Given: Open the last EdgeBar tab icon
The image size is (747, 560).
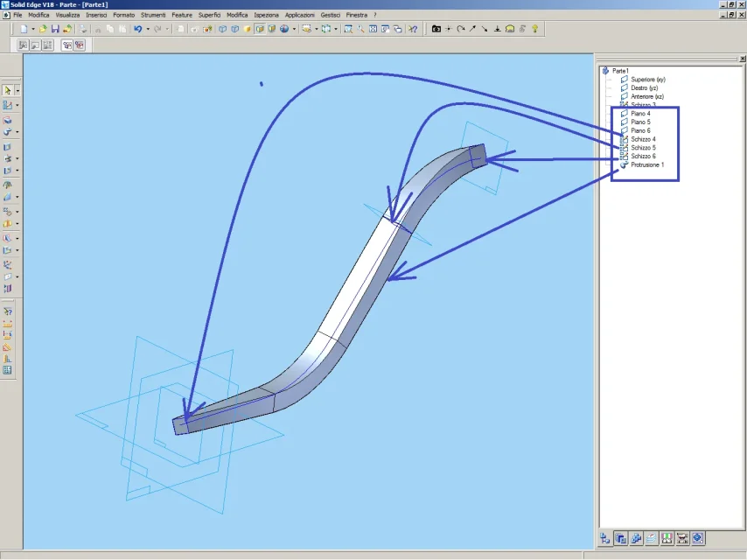Looking at the screenshot, I should 698,538.
